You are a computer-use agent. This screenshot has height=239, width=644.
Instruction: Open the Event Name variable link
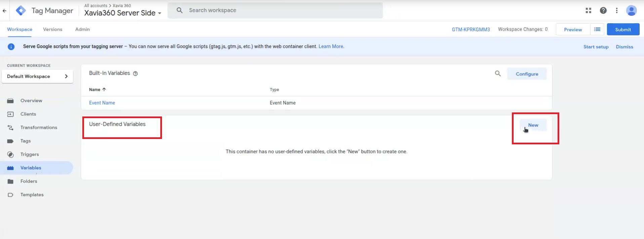[102, 103]
